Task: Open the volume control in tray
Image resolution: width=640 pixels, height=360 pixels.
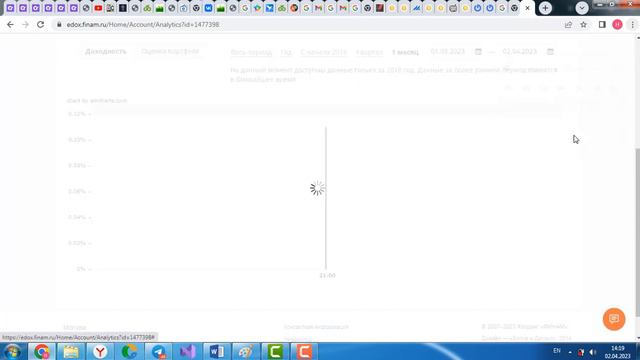Action: pos(593,352)
